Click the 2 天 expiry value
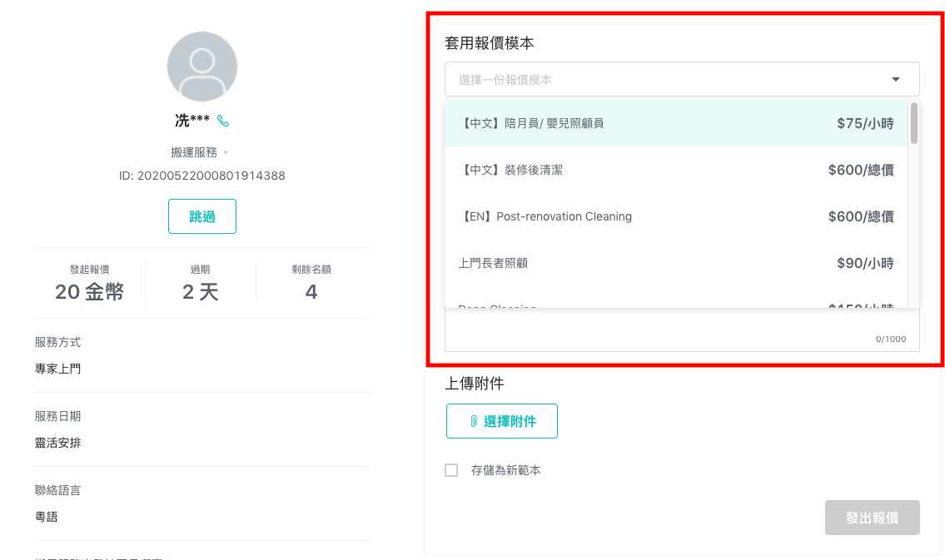The height and width of the screenshot is (560, 945). [x=200, y=292]
